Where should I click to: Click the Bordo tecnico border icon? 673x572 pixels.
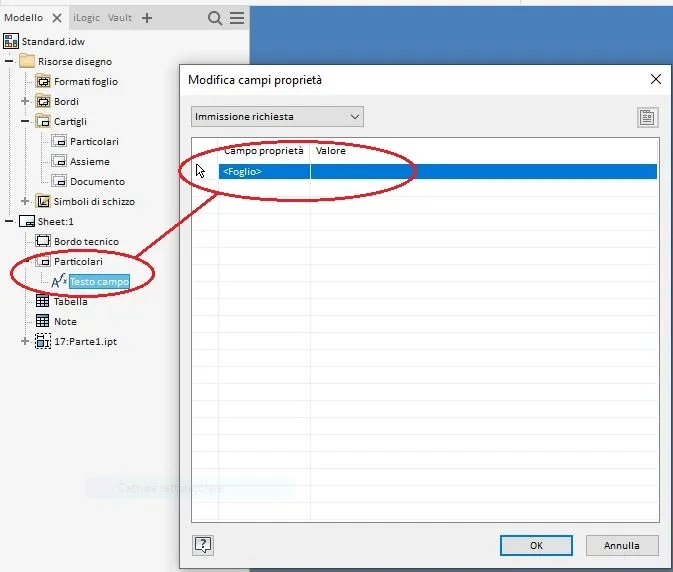click(x=42, y=241)
